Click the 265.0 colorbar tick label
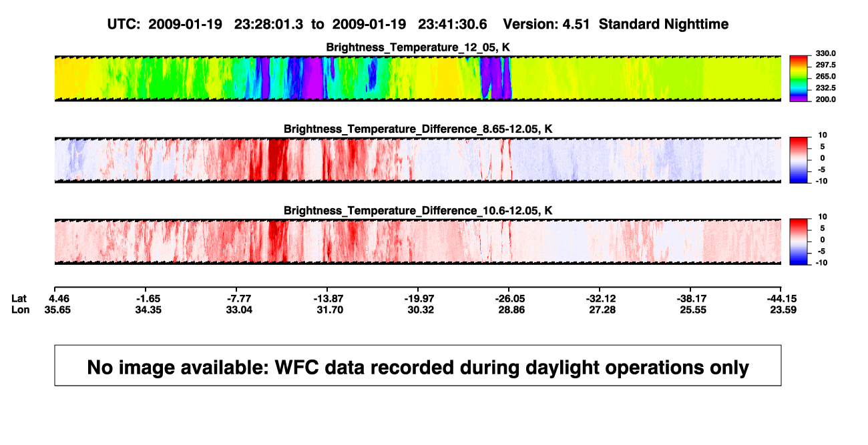868x445 pixels. pyautogui.click(x=825, y=76)
